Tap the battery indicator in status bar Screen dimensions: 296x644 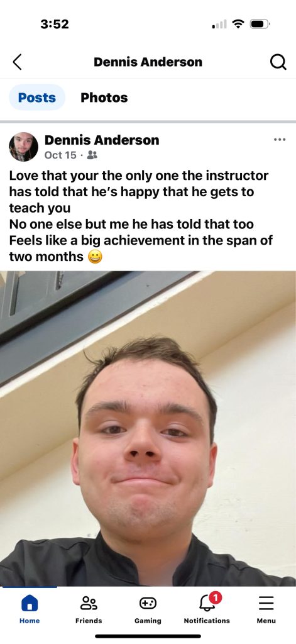[260, 25]
